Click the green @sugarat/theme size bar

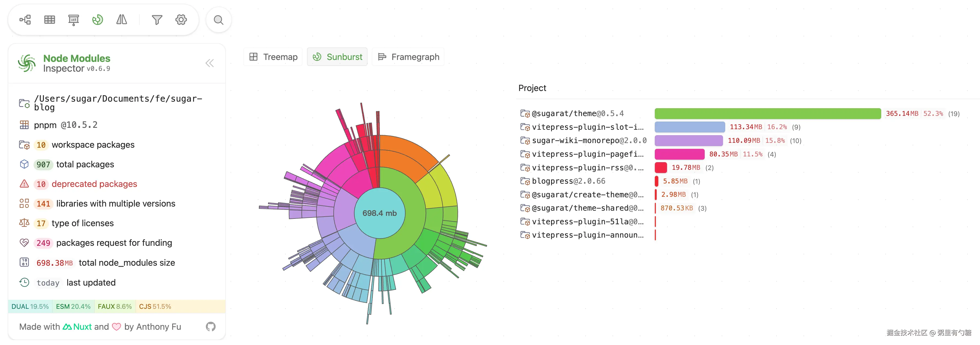click(767, 114)
